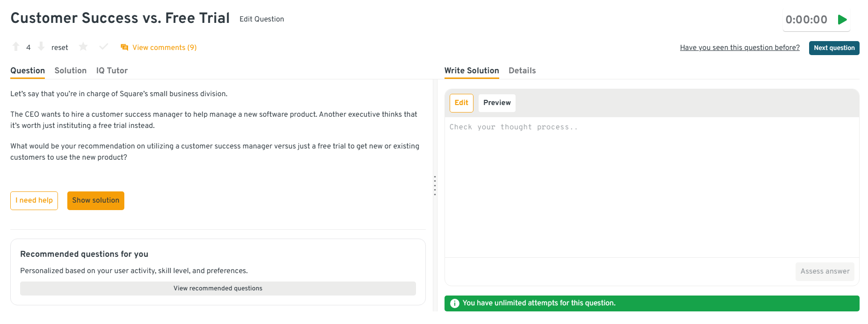Downvote the question with down arrow
This screenshot has height=324, width=868.
point(41,47)
